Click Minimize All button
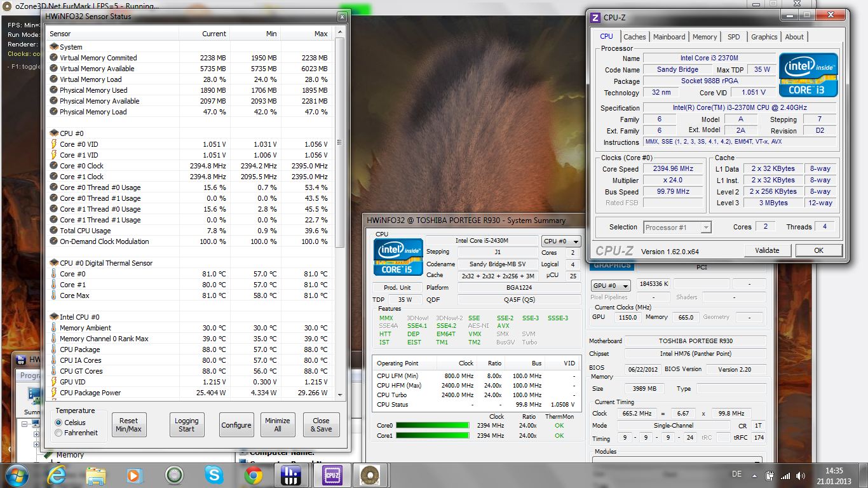Screen dimensions: 868x488 (278, 424)
